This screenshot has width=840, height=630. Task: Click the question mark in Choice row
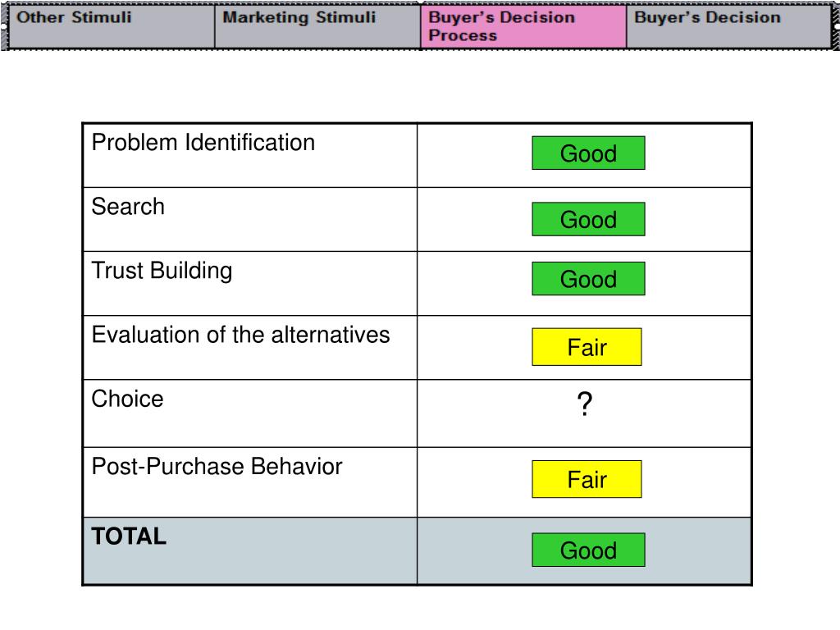585,404
